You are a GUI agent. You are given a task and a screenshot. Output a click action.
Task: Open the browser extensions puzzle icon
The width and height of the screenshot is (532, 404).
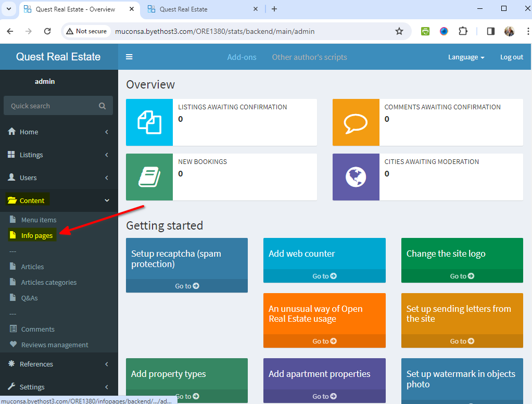click(x=463, y=31)
